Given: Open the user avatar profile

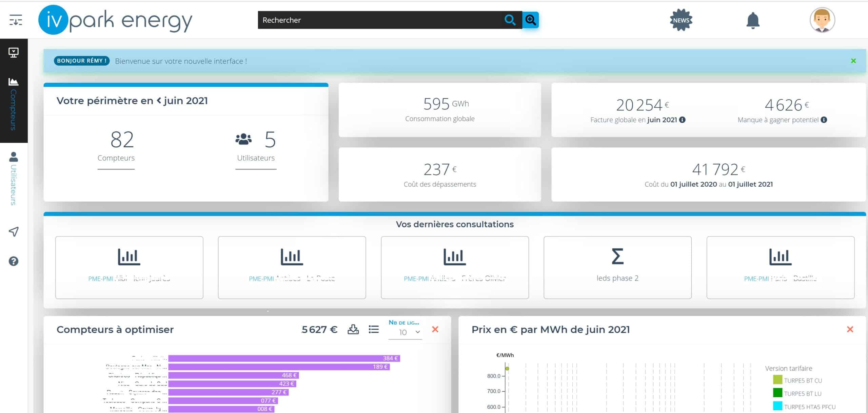Looking at the screenshot, I should click(x=822, y=20).
